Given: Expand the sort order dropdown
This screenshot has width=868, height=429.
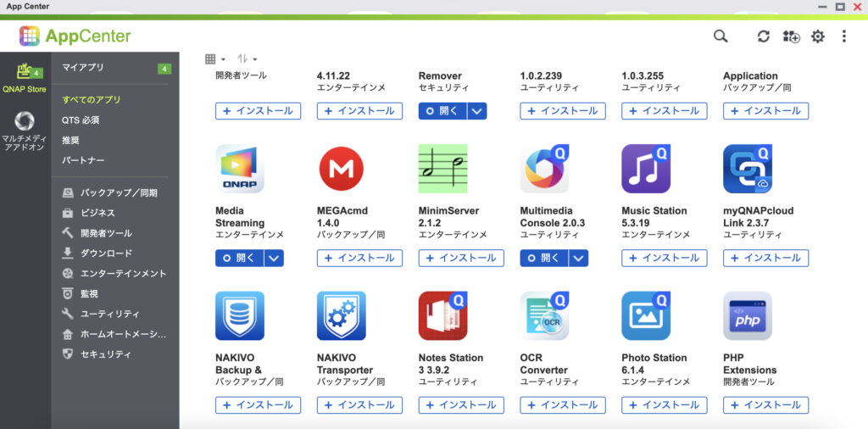Looking at the screenshot, I should [248, 58].
